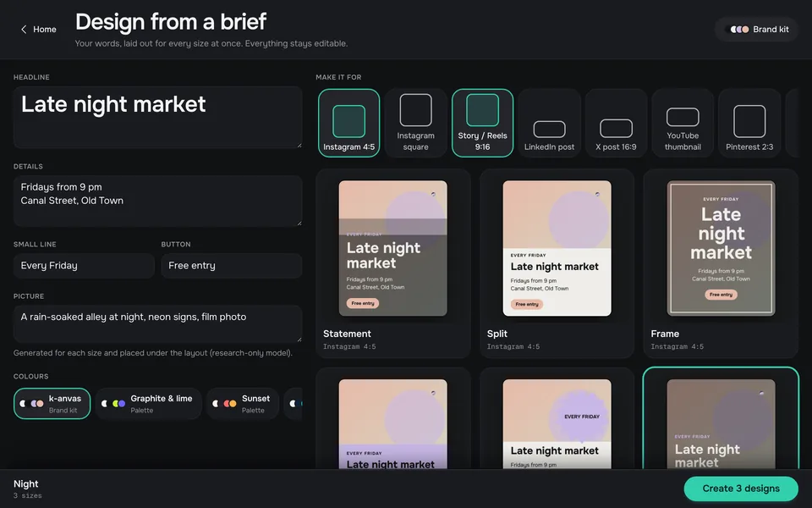
Task: Edit the Picture prompt description field
Action: pos(157,324)
